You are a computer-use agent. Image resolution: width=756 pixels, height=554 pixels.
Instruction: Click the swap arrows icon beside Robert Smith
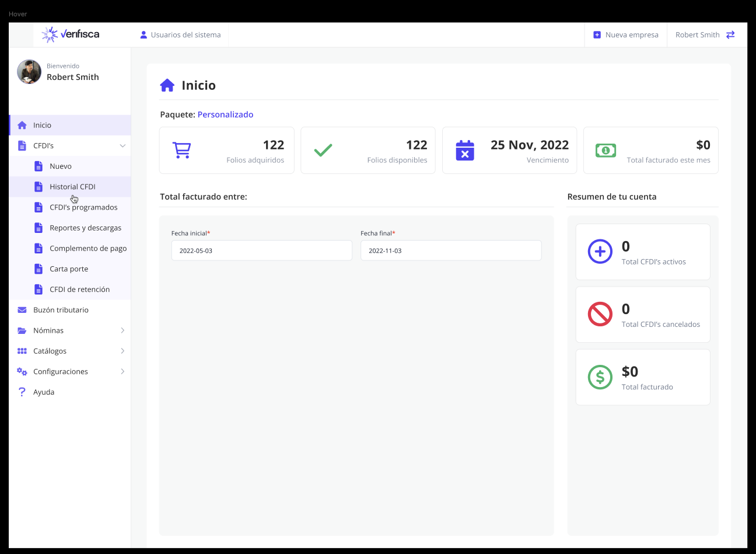730,35
